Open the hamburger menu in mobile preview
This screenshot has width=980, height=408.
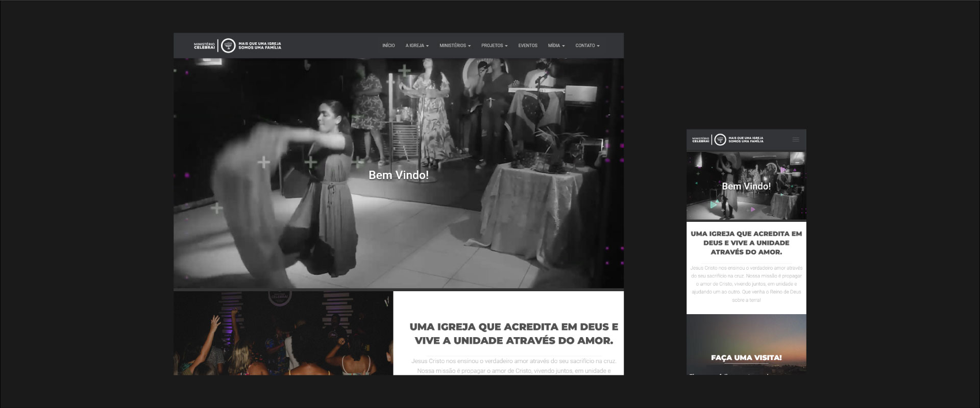(x=795, y=140)
